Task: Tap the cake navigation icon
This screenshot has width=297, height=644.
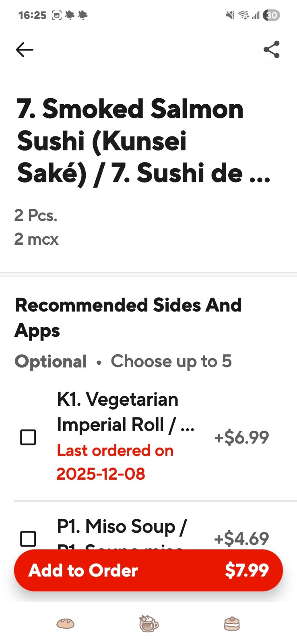Action: click(x=232, y=624)
